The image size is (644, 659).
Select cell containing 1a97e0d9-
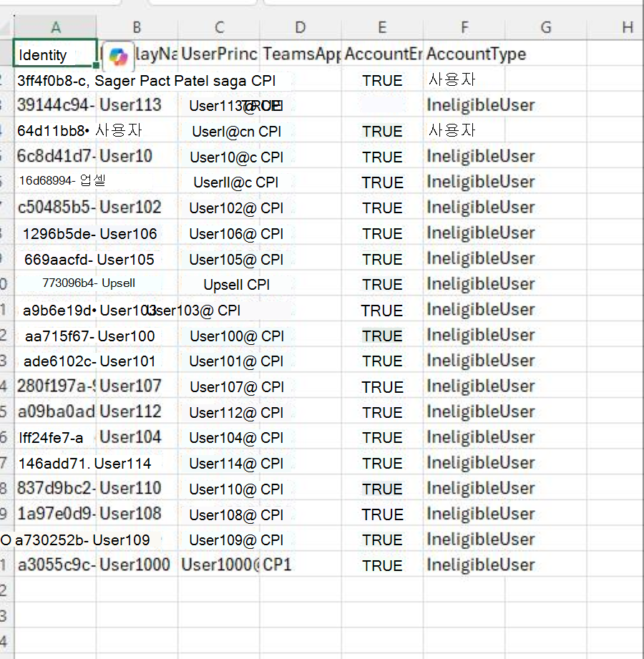tap(56, 514)
